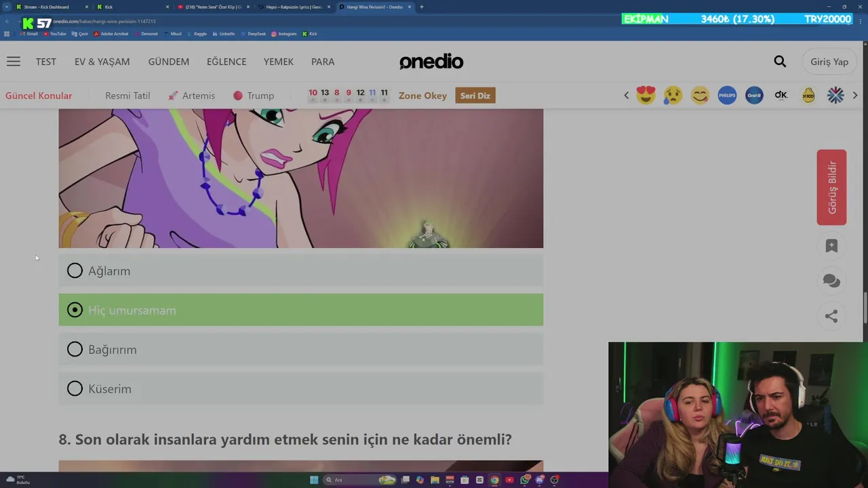Open the DK brand circle

point(781,96)
